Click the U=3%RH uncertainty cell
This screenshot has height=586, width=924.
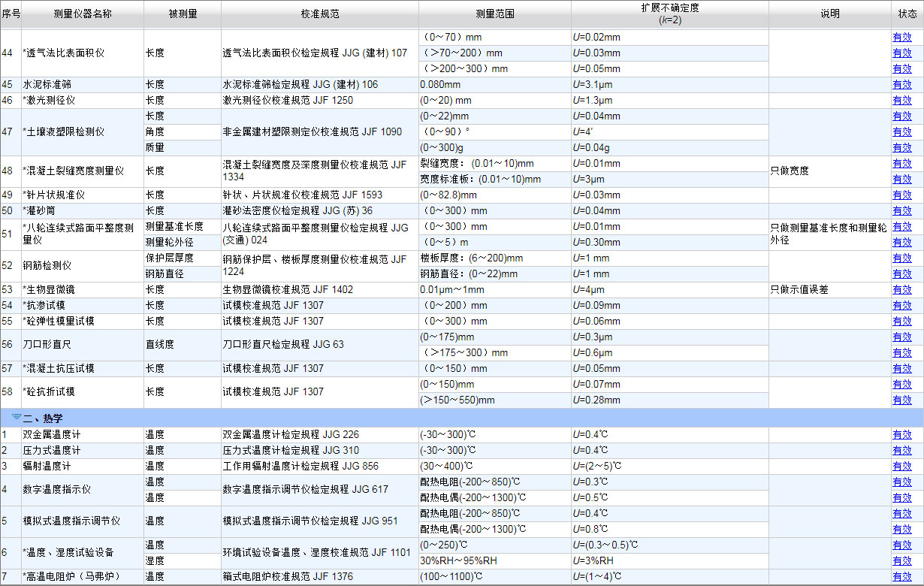click(x=669, y=560)
